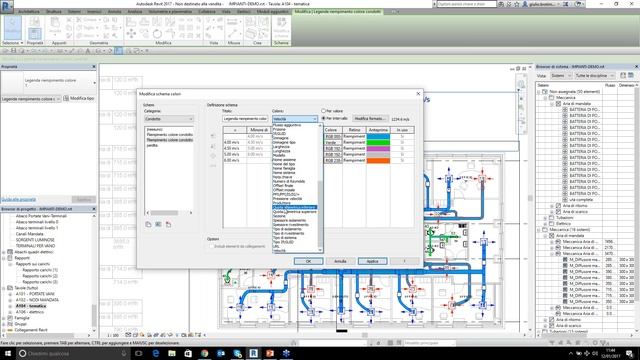Click the green preview color swatch

[378, 142]
